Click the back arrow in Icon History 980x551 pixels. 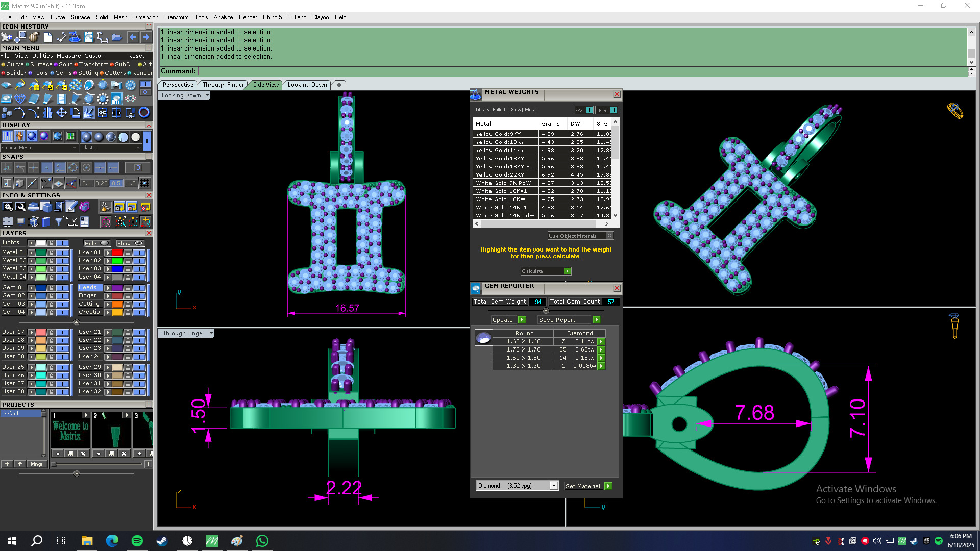pos(133,37)
